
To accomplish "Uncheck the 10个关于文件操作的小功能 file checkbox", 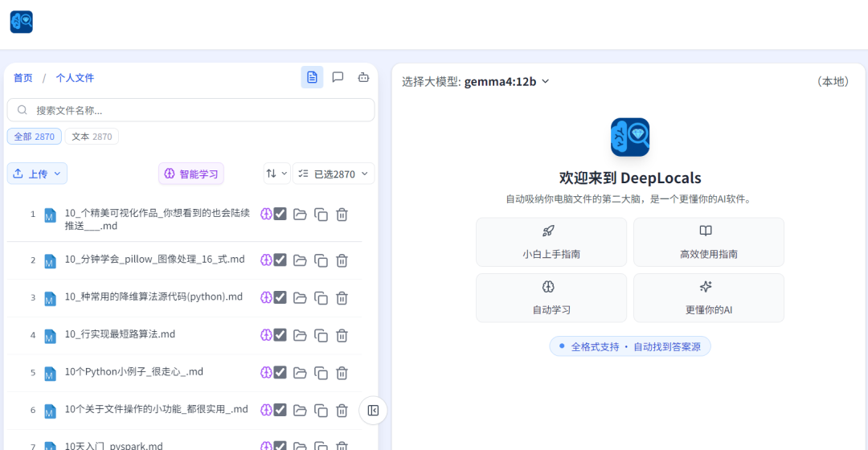I will [x=280, y=410].
